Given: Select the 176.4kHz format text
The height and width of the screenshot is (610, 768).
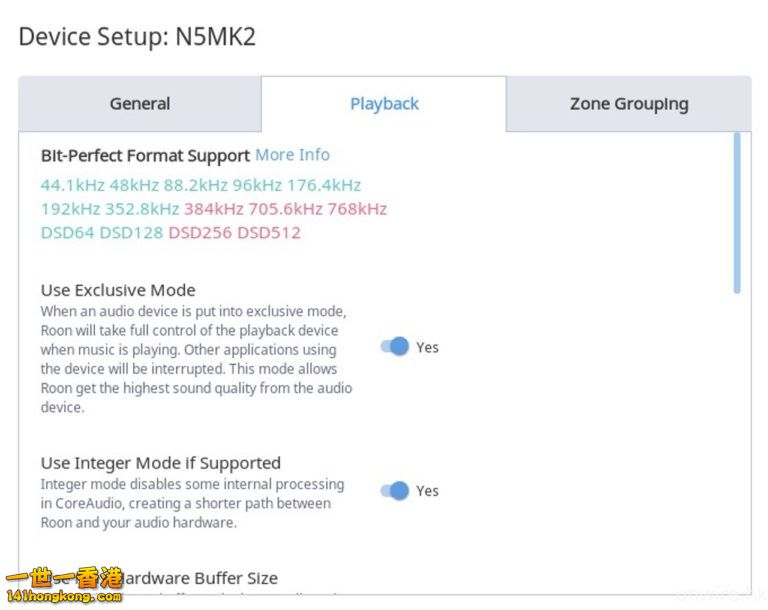Looking at the screenshot, I should (x=324, y=185).
